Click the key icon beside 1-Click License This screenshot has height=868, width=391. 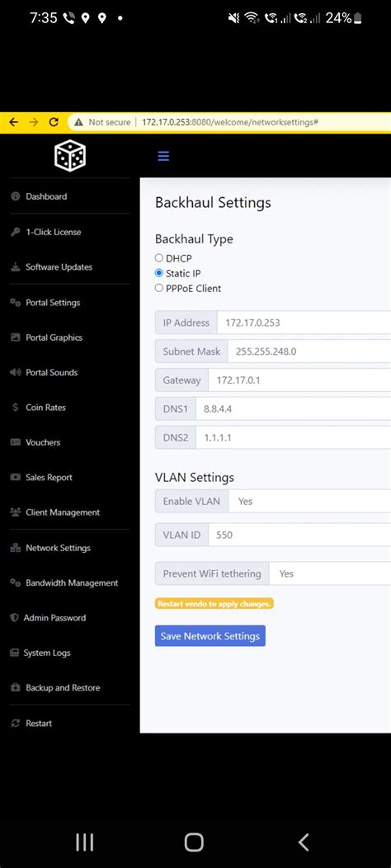pyautogui.click(x=16, y=232)
